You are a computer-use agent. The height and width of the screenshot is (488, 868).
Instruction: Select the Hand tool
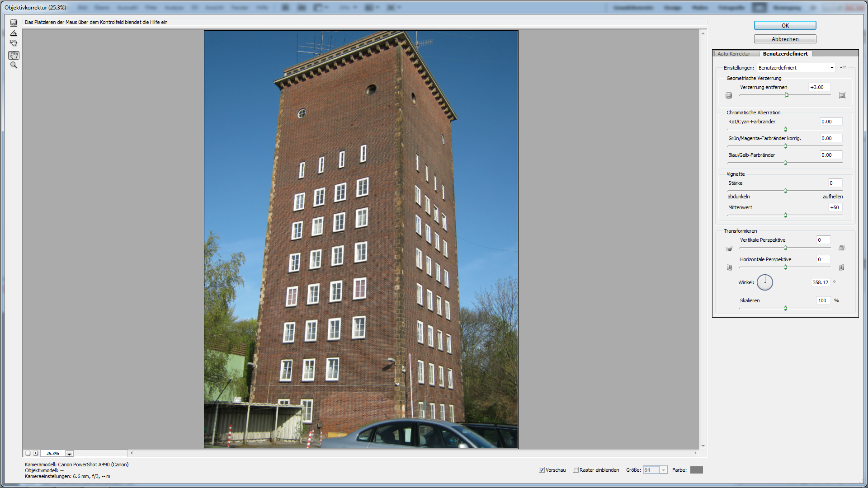(14, 55)
